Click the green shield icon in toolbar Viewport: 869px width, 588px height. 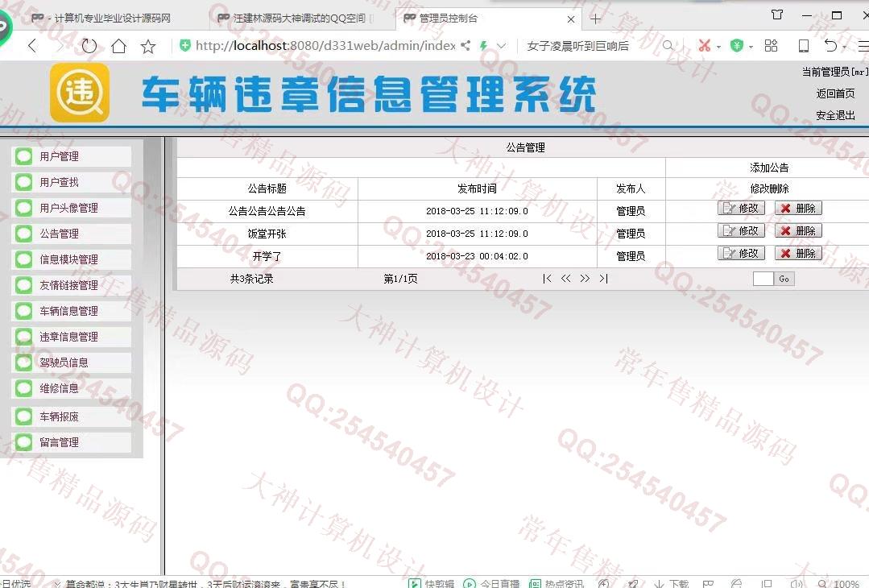[737, 45]
